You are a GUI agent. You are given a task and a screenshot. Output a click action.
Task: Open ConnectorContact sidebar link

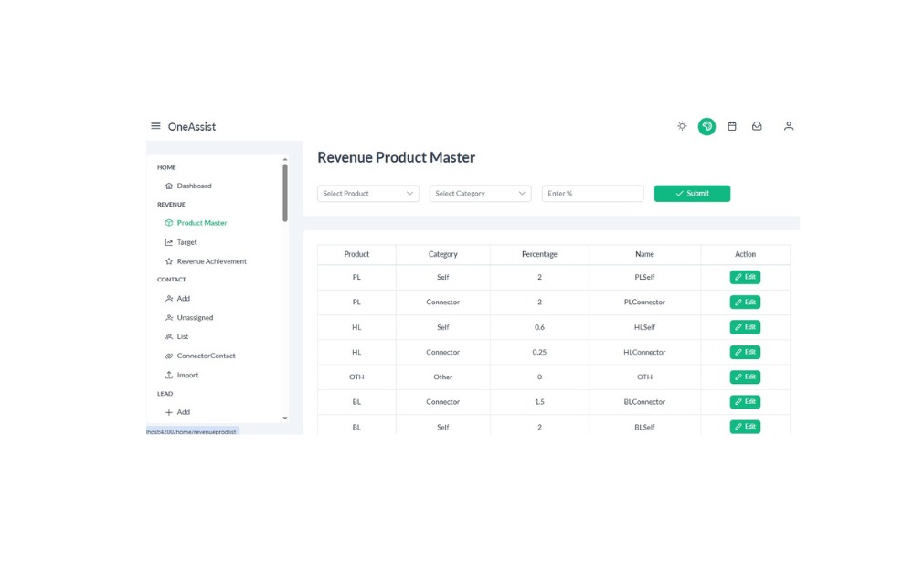(206, 356)
